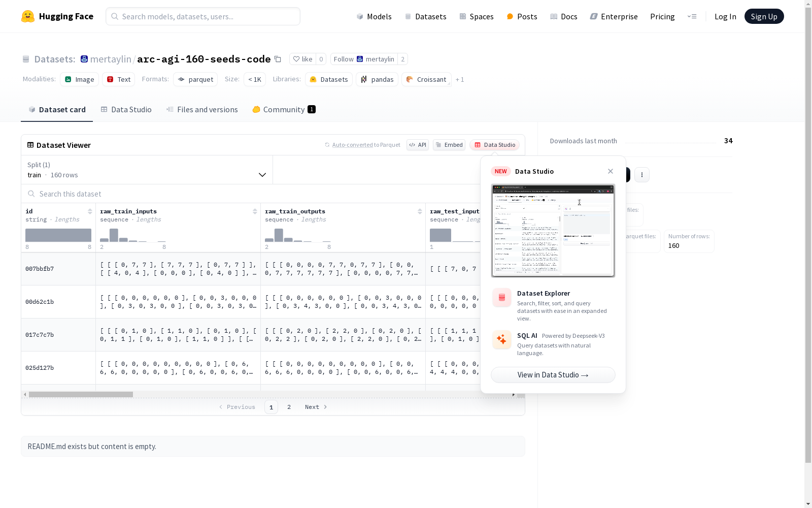Go to Pricing
This screenshot has width=812, height=508.
click(x=662, y=16)
